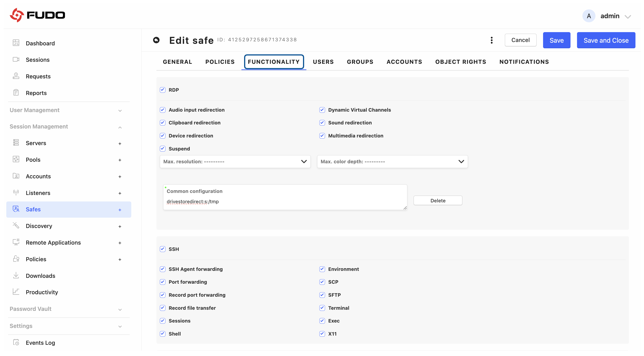Click the Listeners antenna icon
Image resolution: width=644 pixels, height=356 pixels.
click(16, 193)
